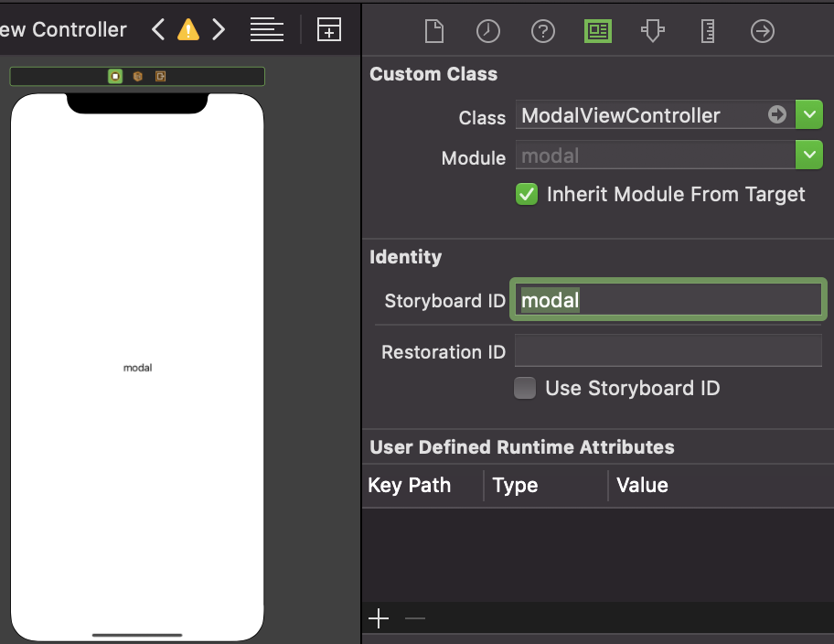Open the Size inspector ruler tab
Screen dimensions: 834x644
coord(708,31)
